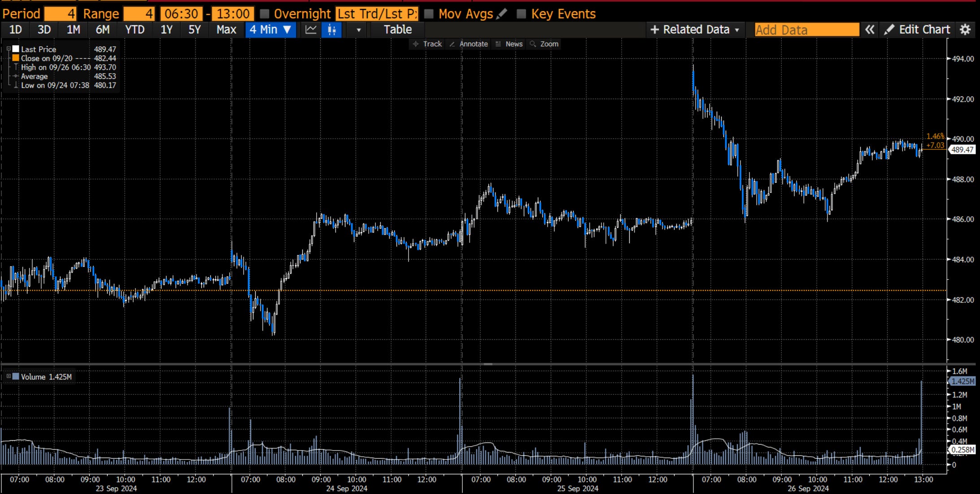Collapse panel with double-left chevron icon
Image resolution: width=980 pixels, height=494 pixels.
870,30
